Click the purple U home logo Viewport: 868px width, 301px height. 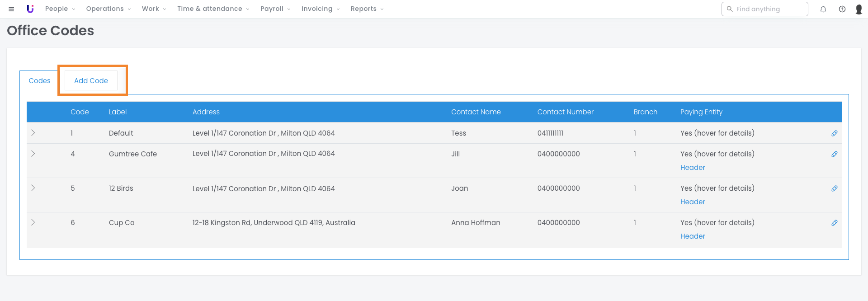[x=30, y=9]
